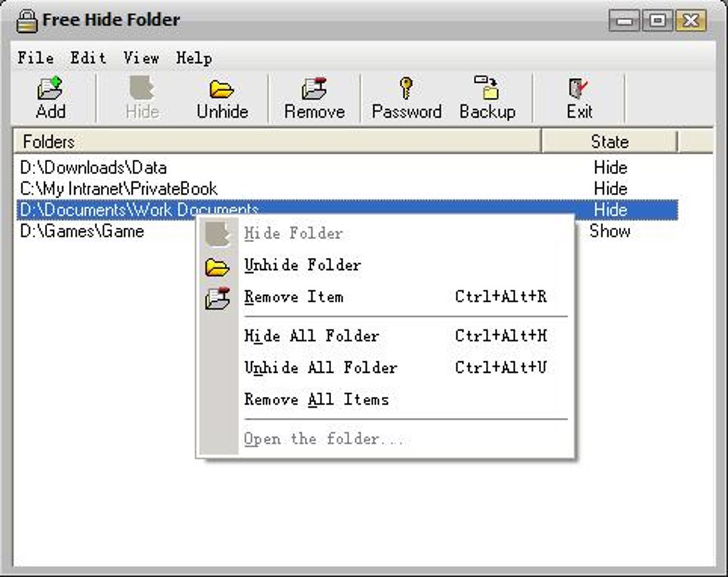Open the Password key icon
The height and width of the screenshot is (577, 728).
pos(406,88)
